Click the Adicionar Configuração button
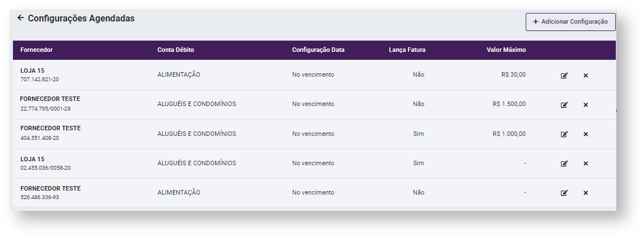Screen dimensions: 644x238 (570, 22)
